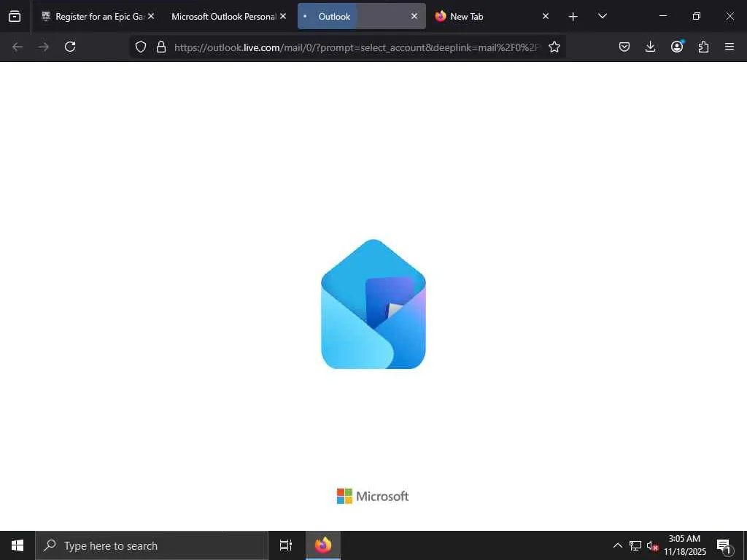Image resolution: width=747 pixels, height=560 pixels.
Task: Switch to Microsoft Outlook Personal tab
Action: click(224, 16)
